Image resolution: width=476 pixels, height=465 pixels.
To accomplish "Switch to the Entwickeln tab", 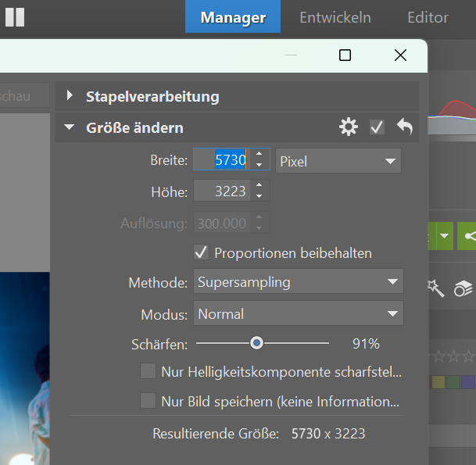I will 335,17.
